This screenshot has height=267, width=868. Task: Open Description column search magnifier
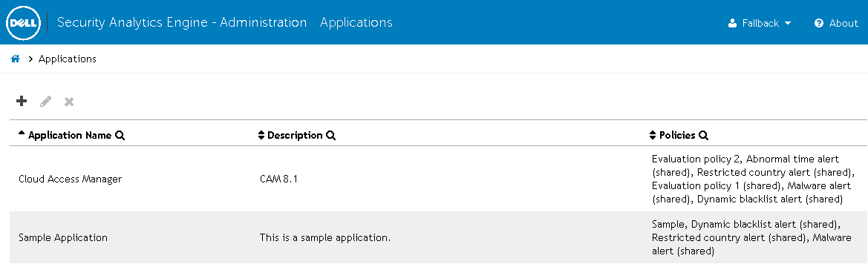point(330,136)
